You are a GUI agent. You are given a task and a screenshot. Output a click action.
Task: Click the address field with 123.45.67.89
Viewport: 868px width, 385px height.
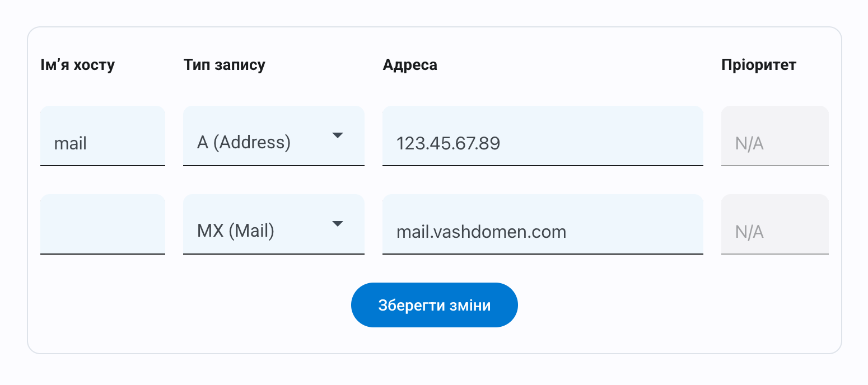(543, 135)
